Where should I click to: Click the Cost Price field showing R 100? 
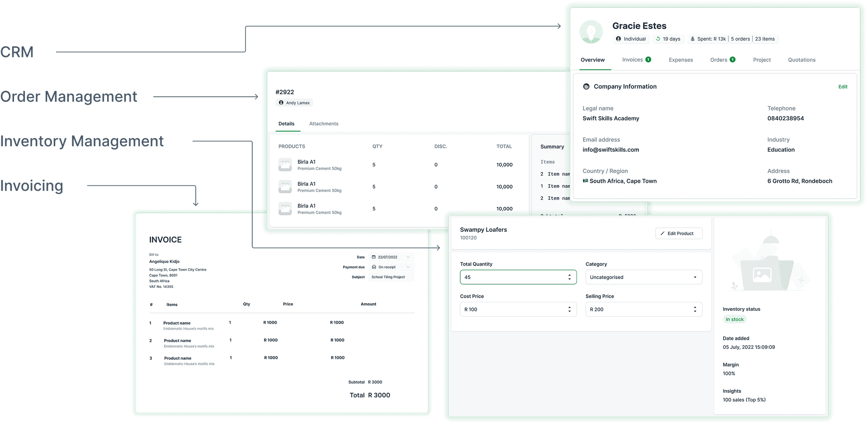506,309
